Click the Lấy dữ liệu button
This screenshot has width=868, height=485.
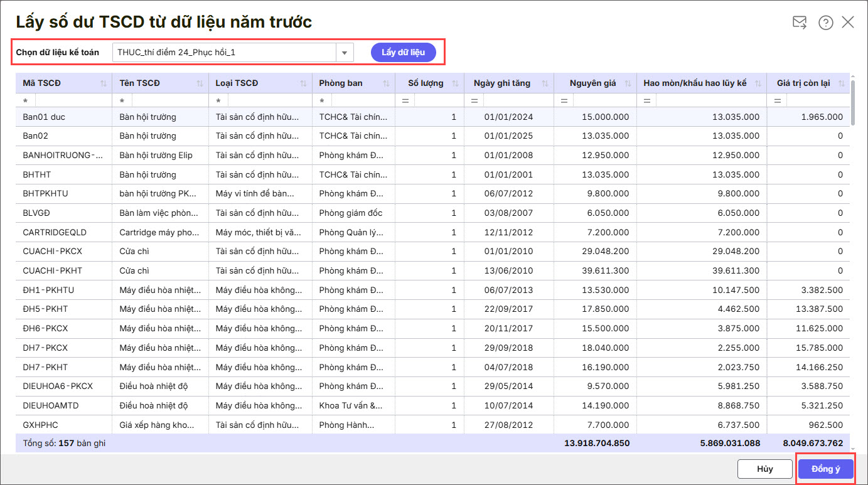click(403, 52)
